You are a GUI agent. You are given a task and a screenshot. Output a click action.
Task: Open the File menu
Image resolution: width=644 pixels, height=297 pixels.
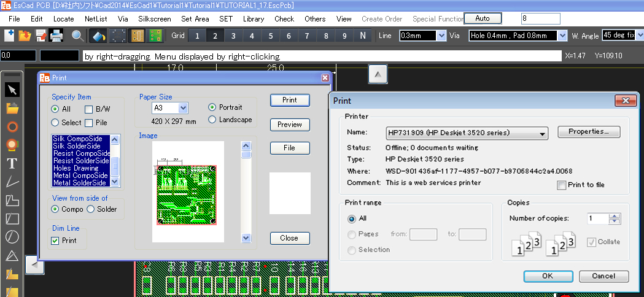pos(14,19)
